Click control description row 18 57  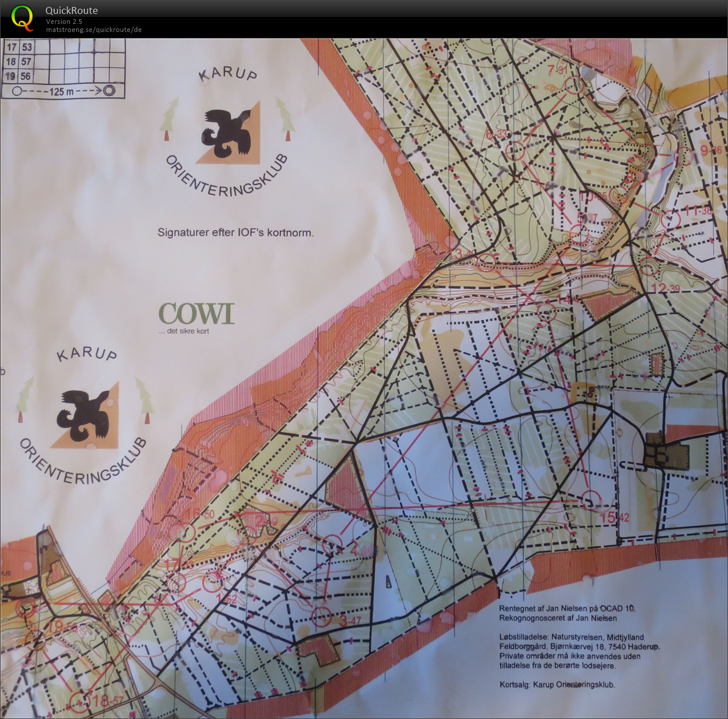[x=19, y=62]
